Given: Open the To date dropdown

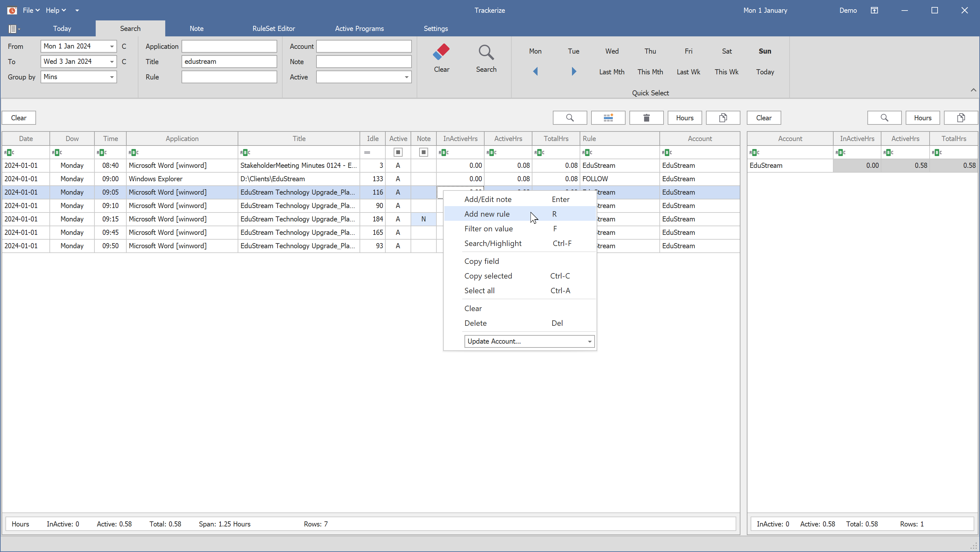Looking at the screenshot, I should [112, 62].
